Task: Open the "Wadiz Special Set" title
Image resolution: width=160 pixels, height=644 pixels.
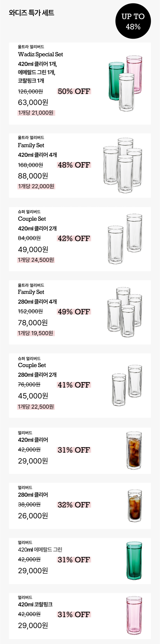Action: 40,54
